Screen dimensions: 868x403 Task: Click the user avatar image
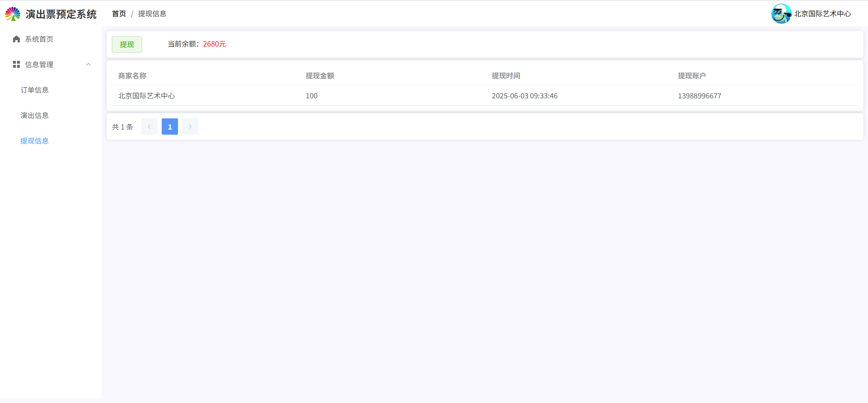click(781, 14)
